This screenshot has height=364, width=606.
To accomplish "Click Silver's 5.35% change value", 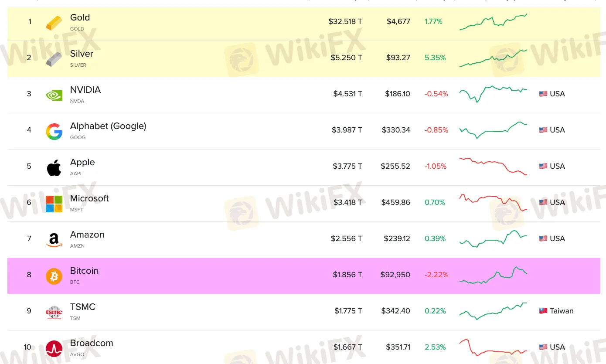I will click(x=435, y=57).
